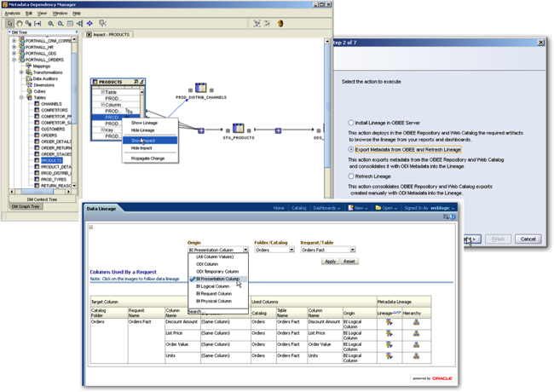This screenshot has height=392, width=554.
Task: Collapse the PORTHALL_ORDERS tree node
Action: (x=14, y=60)
